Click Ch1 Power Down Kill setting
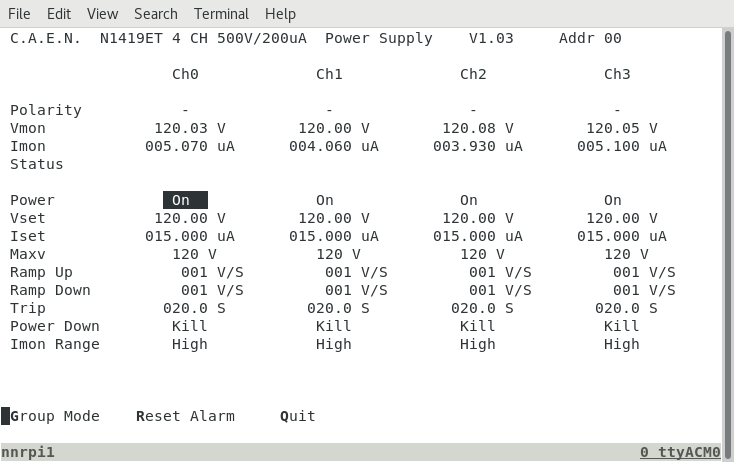The image size is (734, 462). pyautogui.click(x=333, y=326)
